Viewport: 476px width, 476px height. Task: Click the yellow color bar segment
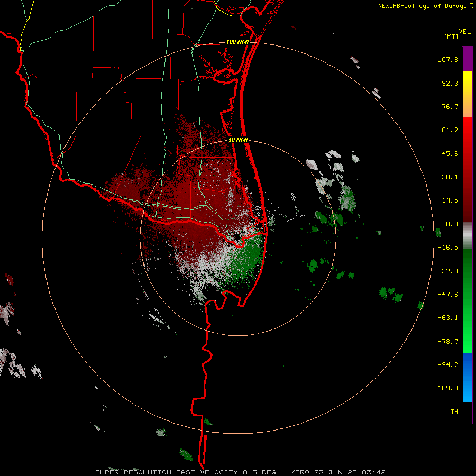pyautogui.click(x=467, y=94)
